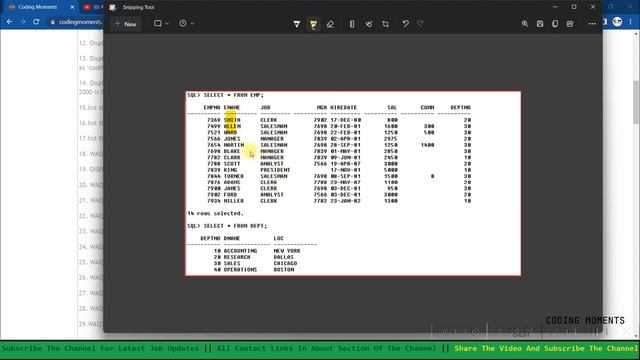Toggle touch writing in Snipping Tool
Image resolution: width=640 pixels, height=360 pixels.
point(369,24)
